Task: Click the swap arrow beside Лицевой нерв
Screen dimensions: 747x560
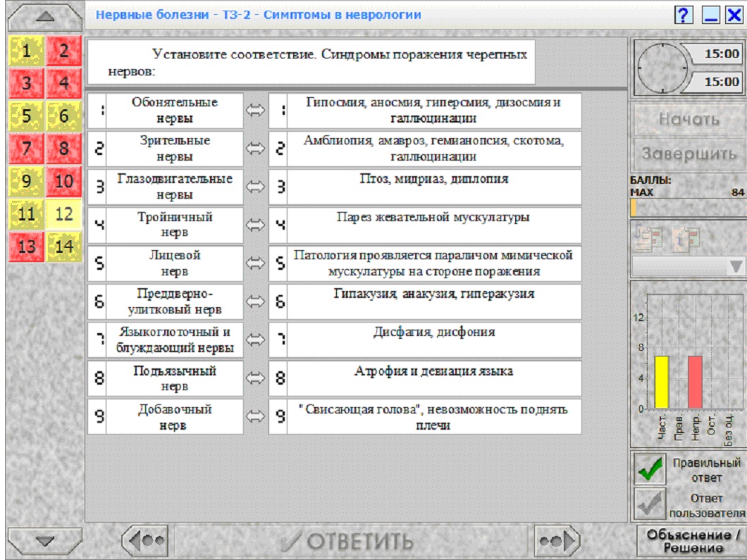Action: click(255, 263)
